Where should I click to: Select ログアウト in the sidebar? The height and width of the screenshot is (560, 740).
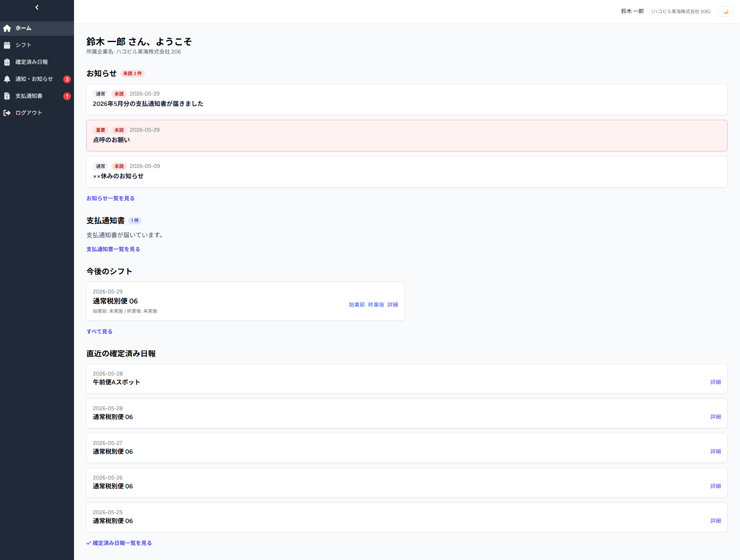point(37,113)
